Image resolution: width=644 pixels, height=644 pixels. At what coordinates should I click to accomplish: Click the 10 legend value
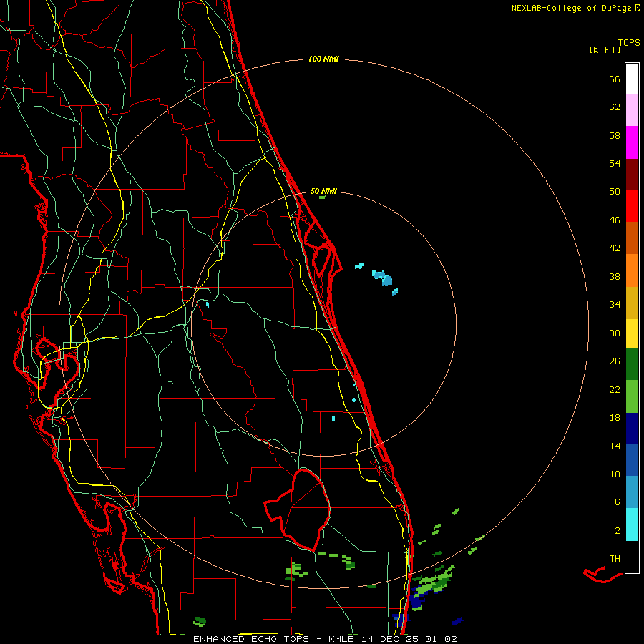pos(615,474)
